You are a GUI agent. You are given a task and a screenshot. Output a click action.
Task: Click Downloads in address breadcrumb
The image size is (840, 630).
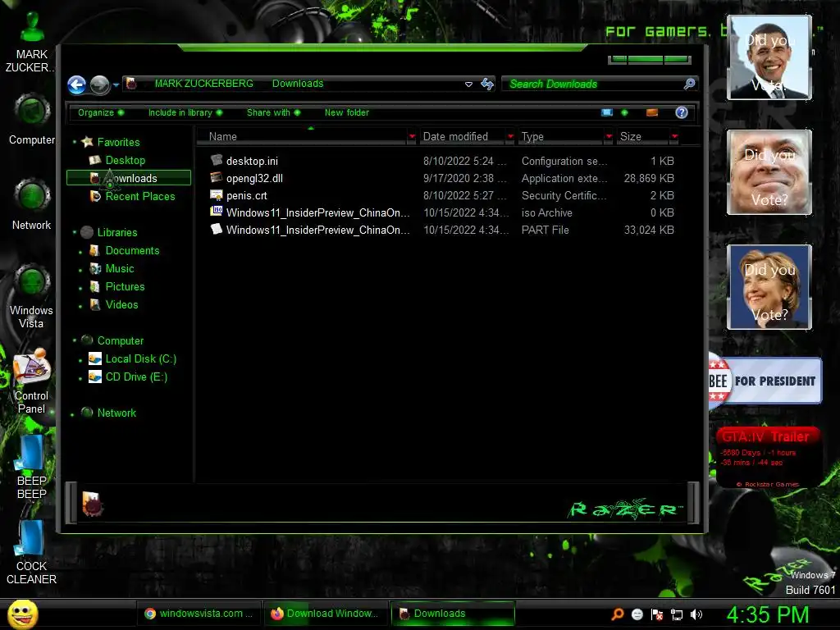(298, 84)
